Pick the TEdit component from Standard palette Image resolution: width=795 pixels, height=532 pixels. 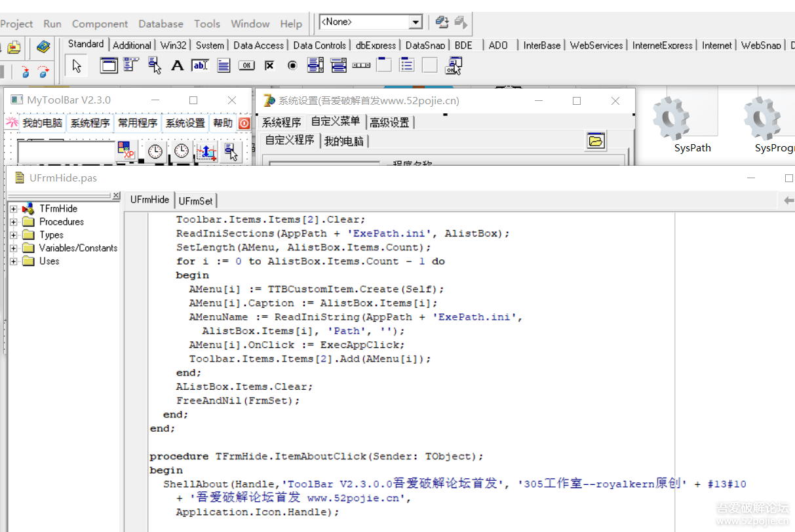pos(199,65)
